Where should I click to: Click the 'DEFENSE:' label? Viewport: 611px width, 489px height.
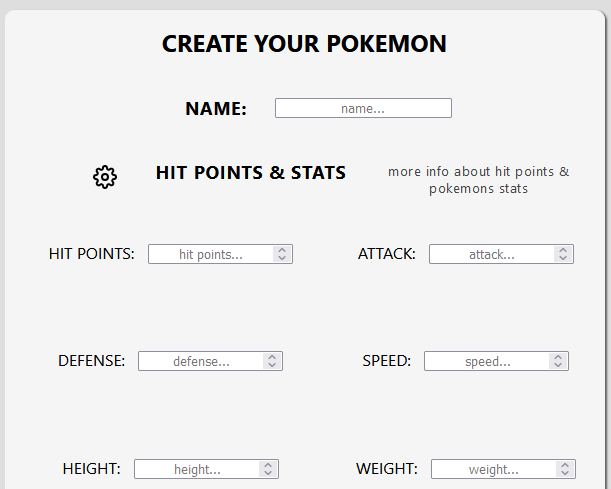tap(92, 361)
